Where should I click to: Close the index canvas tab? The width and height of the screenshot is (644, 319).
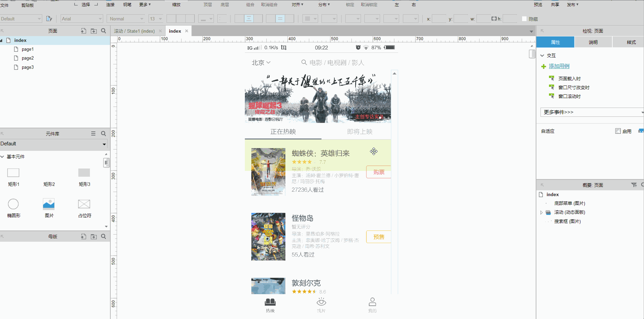tap(187, 31)
